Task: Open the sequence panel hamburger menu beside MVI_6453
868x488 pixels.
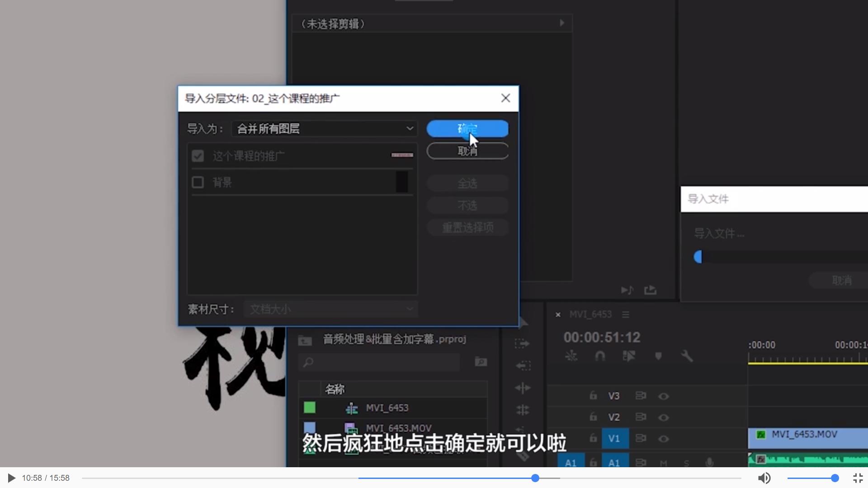Action: [625, 314]
